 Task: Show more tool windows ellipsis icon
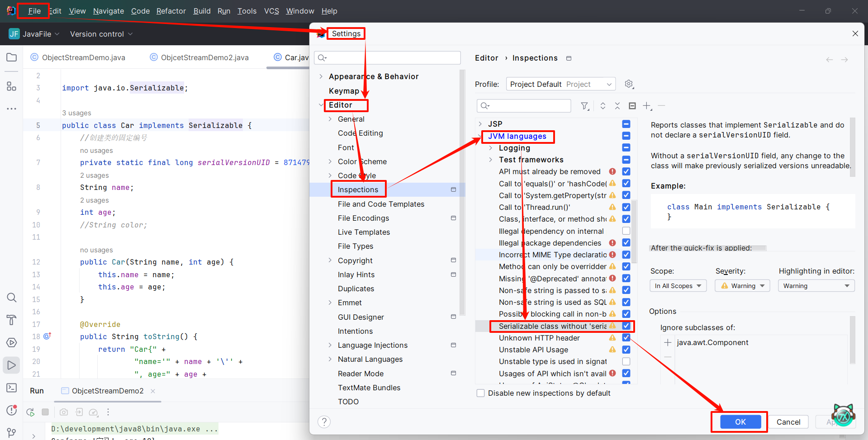point(11,109)
